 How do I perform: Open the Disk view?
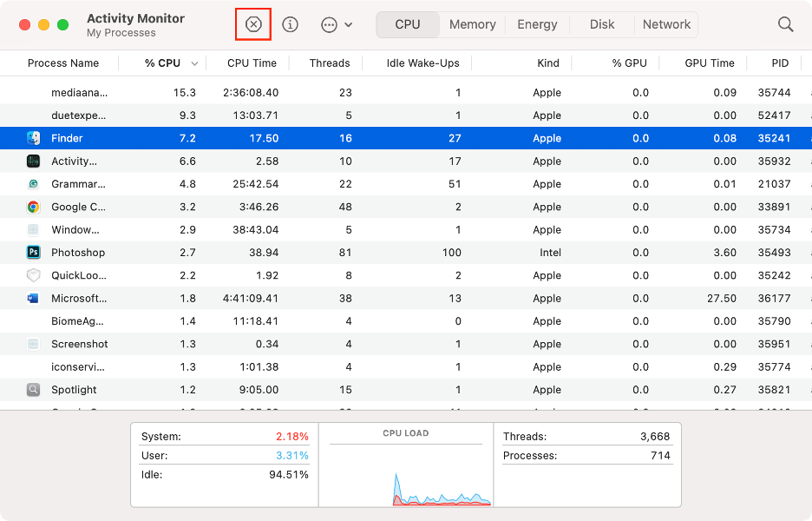601,24
